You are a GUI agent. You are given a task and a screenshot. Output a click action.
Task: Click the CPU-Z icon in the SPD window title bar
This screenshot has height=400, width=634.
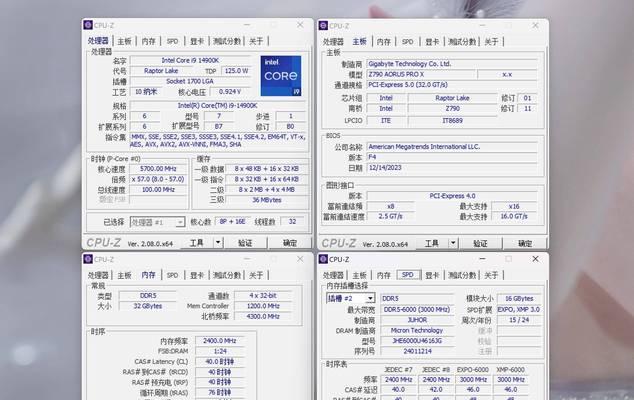click(323, 259)
